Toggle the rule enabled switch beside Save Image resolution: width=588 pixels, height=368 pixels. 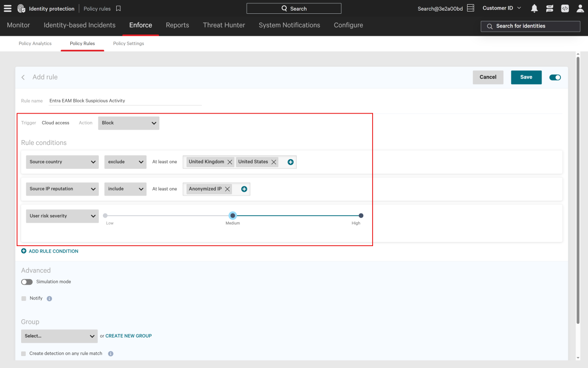(555, 77)
